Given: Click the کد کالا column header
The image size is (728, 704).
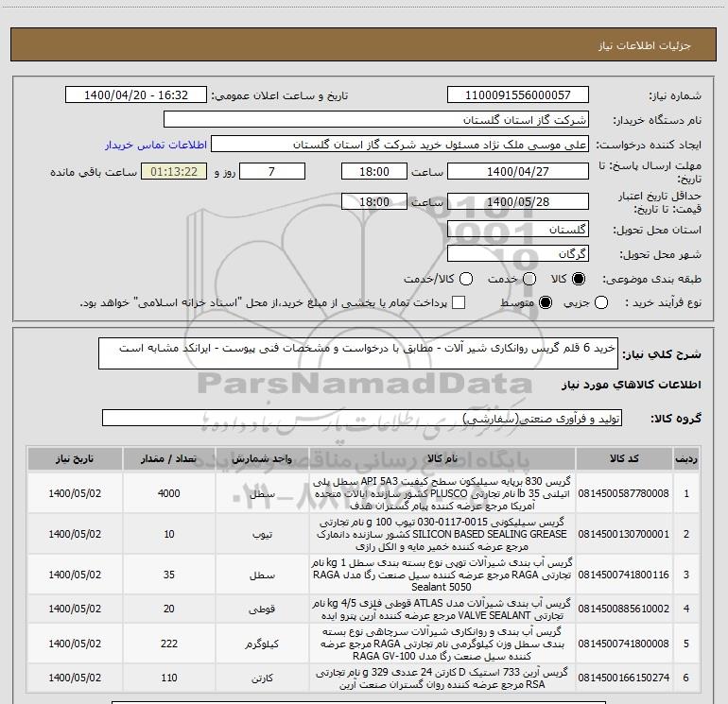Looking at the screenshot, I should pos(624,458).
